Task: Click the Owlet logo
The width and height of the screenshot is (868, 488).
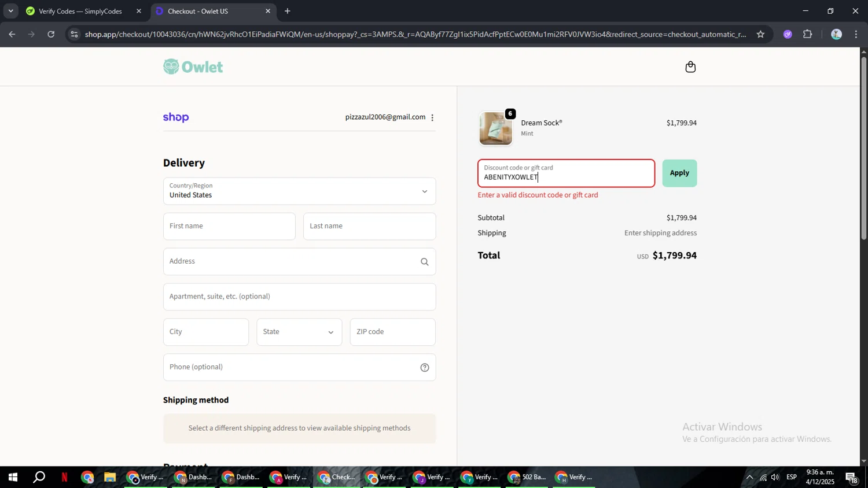Action: coord(193,66)
